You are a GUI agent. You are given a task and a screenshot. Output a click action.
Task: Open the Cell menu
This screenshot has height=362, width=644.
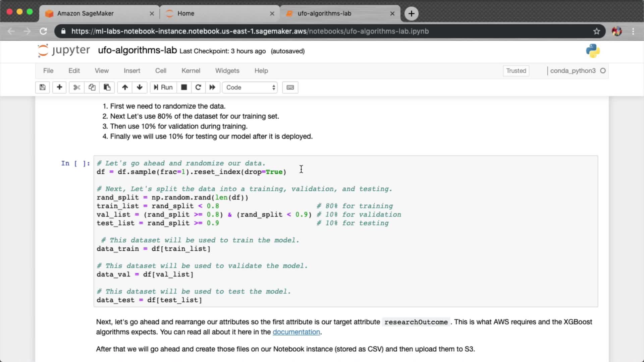[161, 71]
